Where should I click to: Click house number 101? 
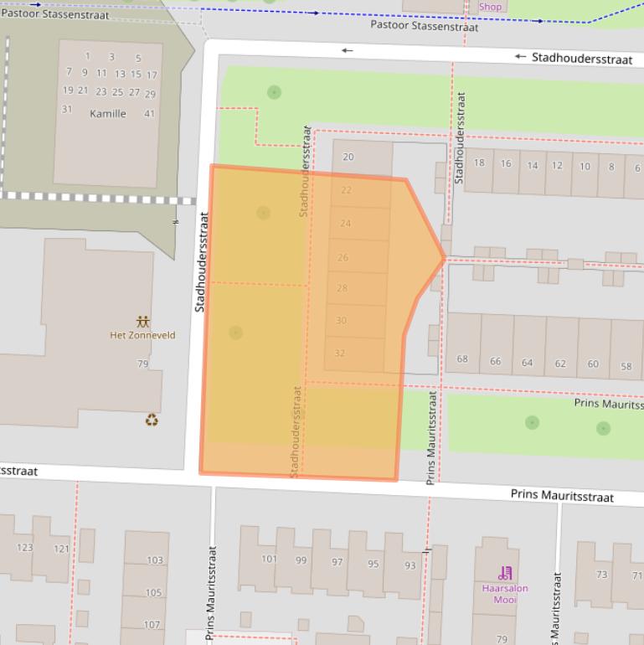coord(269,559)
